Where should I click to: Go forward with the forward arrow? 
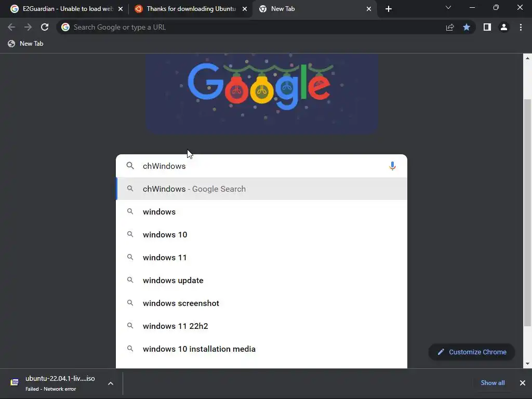(x=28, y=27)
